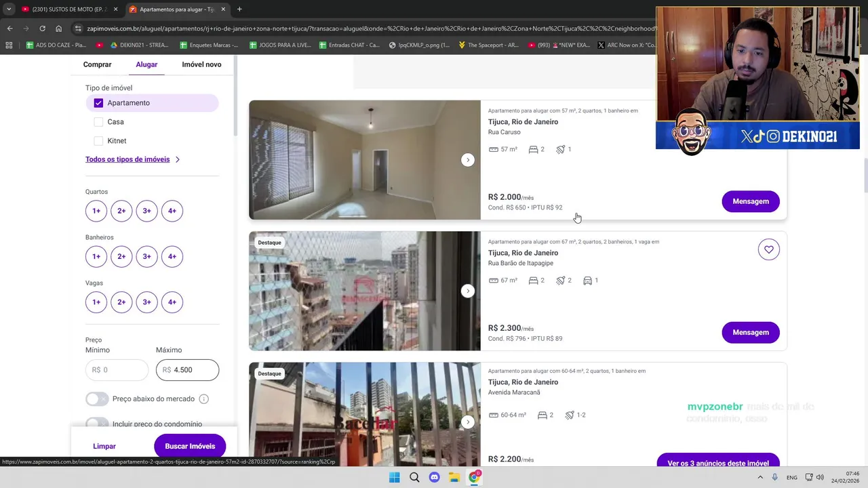Select 3+ under Vagas
This screenshot has width=868, height=488.
[x=146, y=302]
